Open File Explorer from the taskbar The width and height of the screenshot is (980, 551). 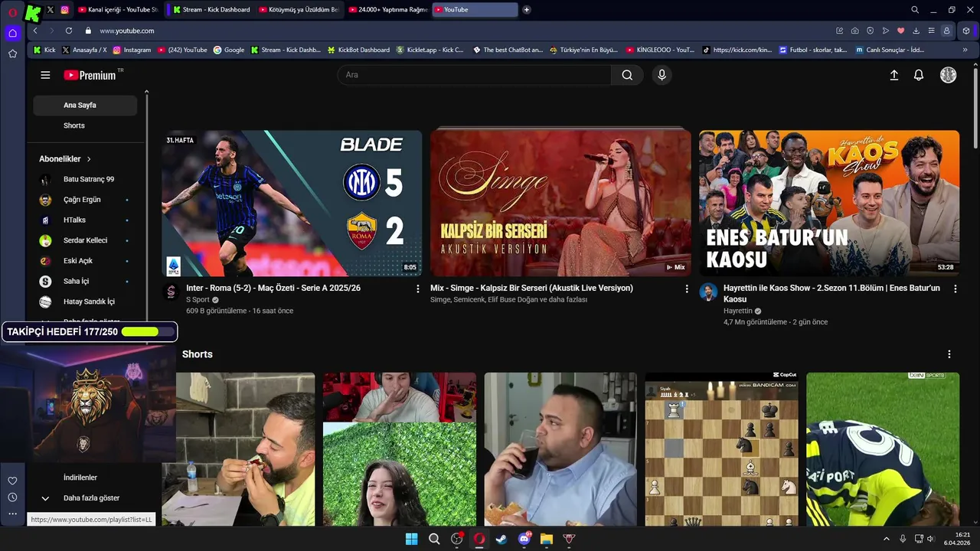click(547, 539)
